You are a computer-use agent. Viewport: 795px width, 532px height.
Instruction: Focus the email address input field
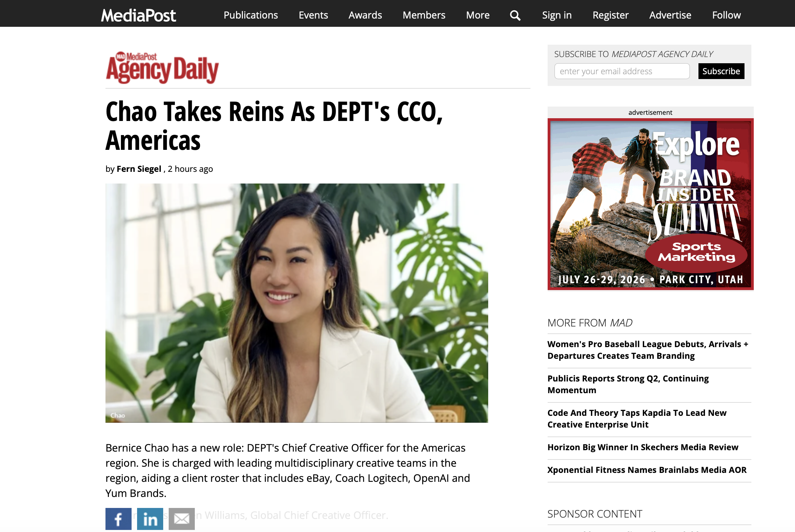tap(622, 71)
